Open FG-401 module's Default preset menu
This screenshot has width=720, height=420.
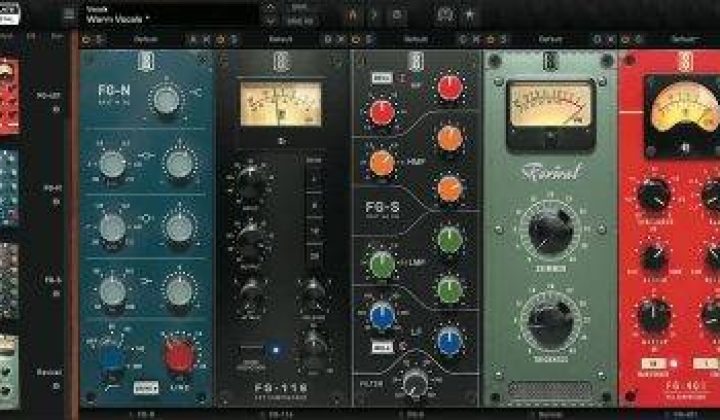point(684,39)
